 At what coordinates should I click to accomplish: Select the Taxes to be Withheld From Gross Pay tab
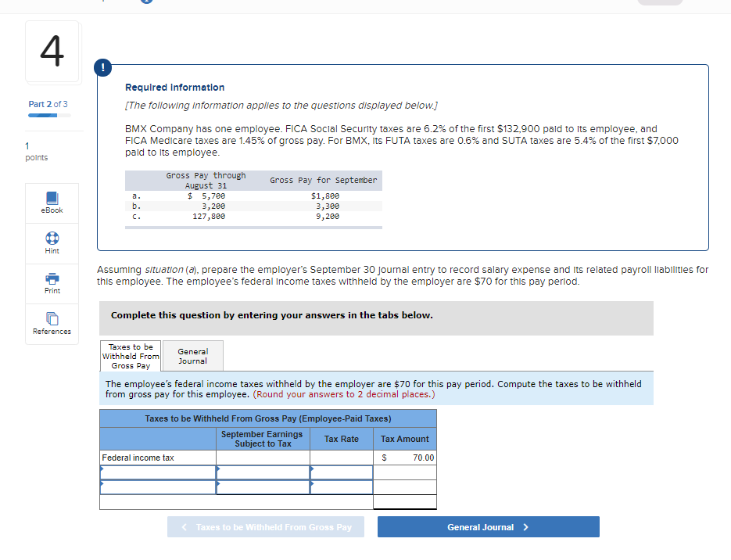(x=131, y=356)
